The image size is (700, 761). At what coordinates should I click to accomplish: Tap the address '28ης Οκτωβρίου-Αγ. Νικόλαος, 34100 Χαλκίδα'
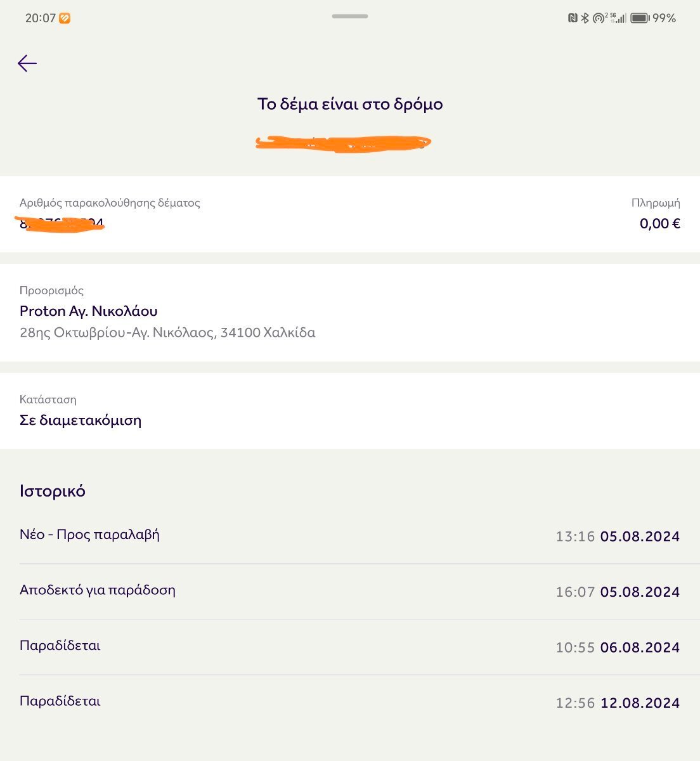[167, 332]
